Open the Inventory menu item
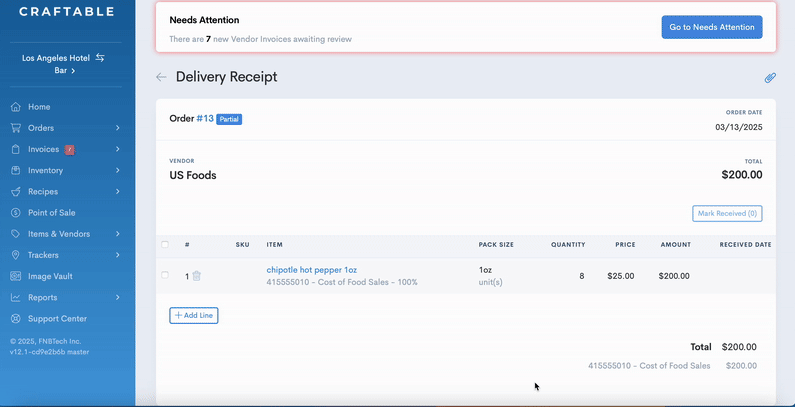Screen dimensions: 795x407 [x=45, y=170]
